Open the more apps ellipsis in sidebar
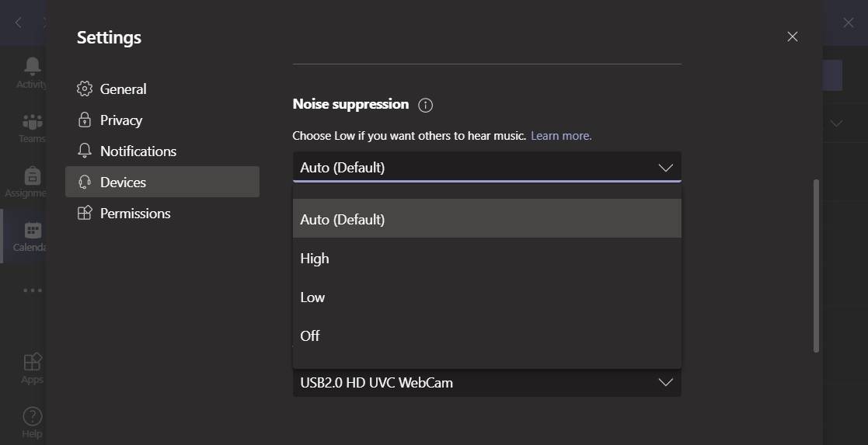The height and width of the screenshot is (445, 868). (32, 290)
